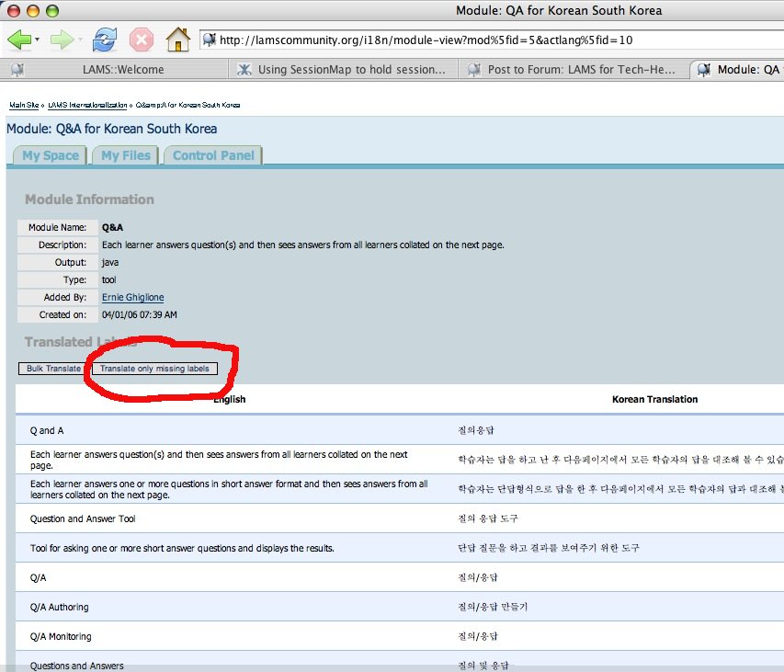Click the favicon on the Post to Forum tab
This screenshot has width=784, height=672.
pyautogui.click(x=473, y=69)
